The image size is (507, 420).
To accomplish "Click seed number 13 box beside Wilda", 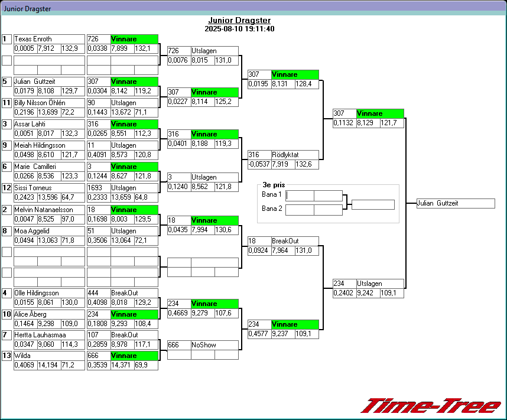I will 6,356.
